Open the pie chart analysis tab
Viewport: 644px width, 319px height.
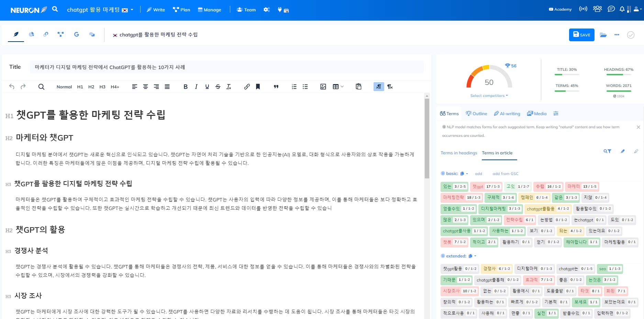(31, 34)
